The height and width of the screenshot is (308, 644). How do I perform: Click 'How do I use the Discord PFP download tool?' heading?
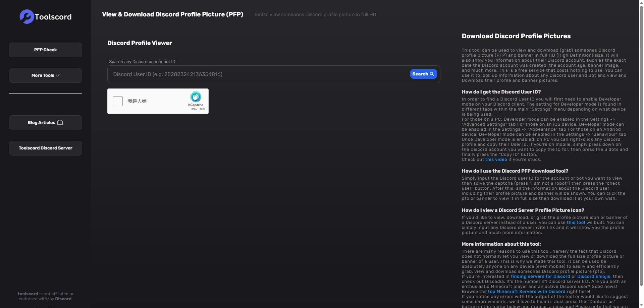(515, 171)
